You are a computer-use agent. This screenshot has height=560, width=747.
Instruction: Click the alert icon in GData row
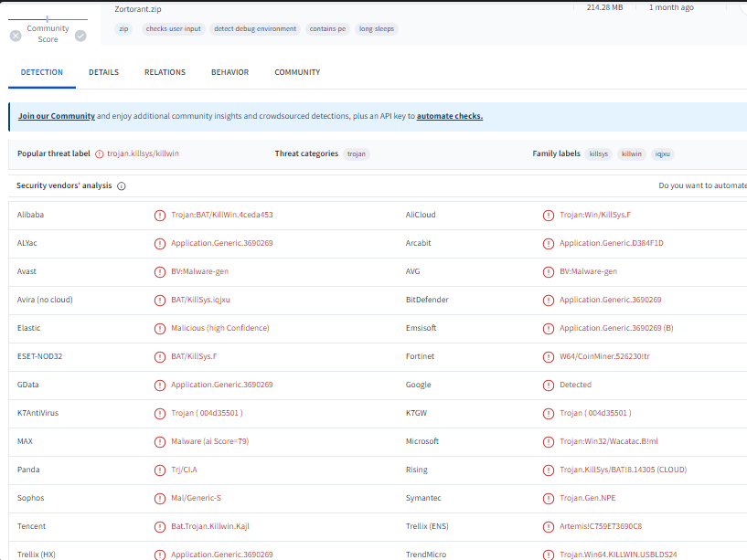[x=160, y=386]
